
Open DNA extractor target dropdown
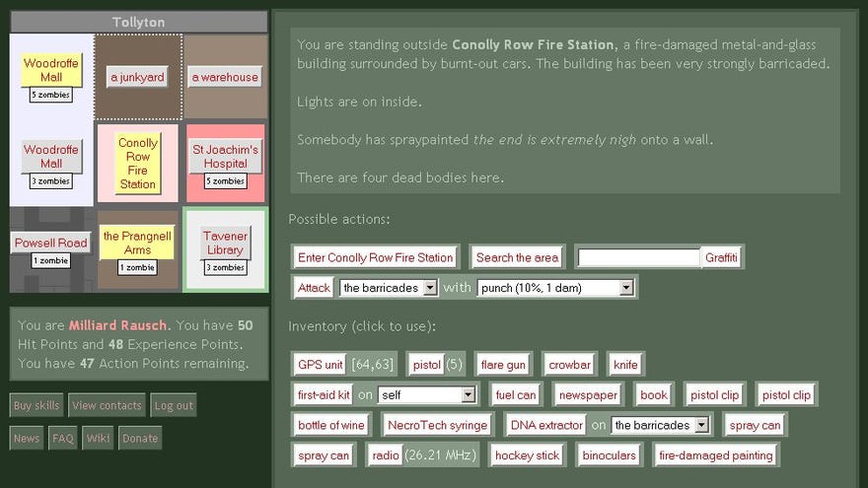click(661, 425)
